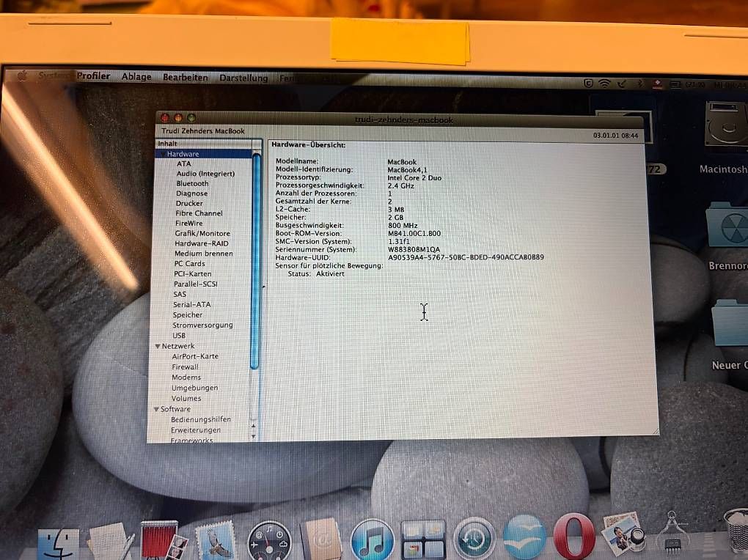The height and width of the screenshot is (560, 748).
Task: Open Finder from the dock
Action: tap(59, 543)
